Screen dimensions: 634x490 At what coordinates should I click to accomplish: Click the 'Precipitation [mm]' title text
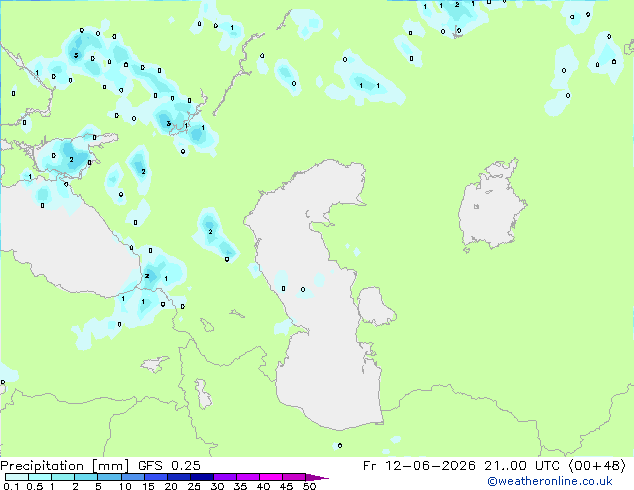click(x=64, y=466)
